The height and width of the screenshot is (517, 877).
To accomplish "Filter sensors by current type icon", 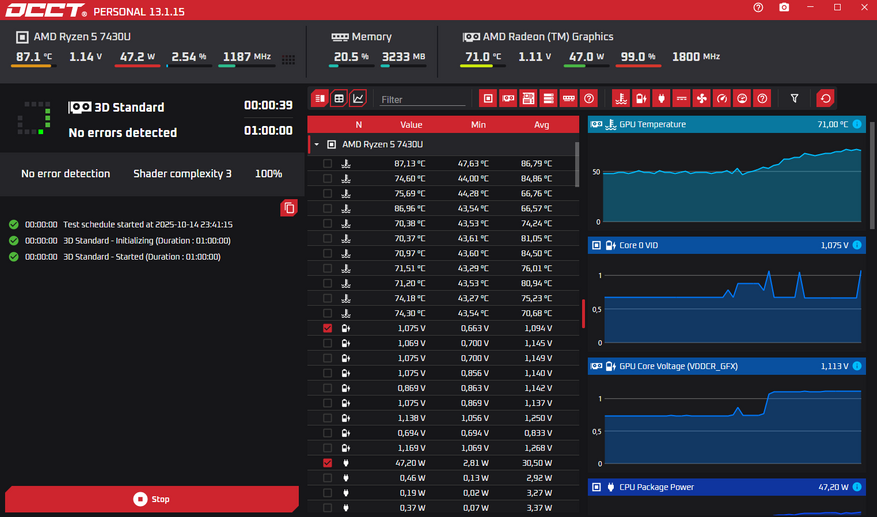I will click(x=681, y=98).
